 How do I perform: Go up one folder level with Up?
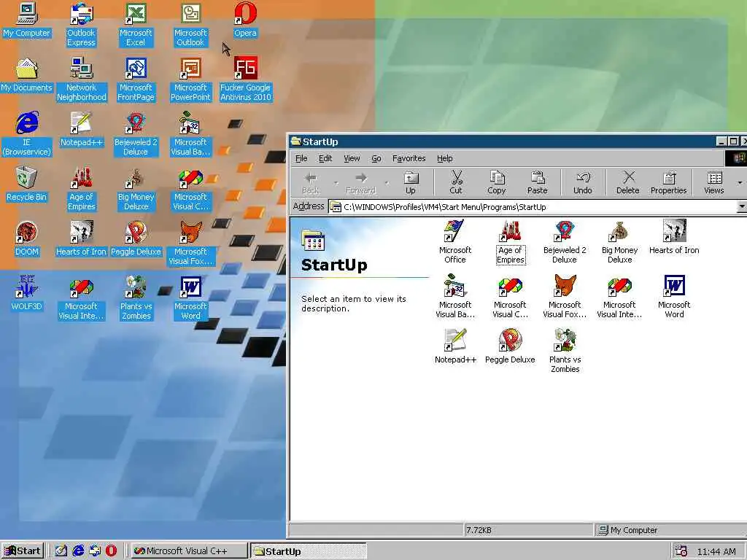point(411,183)
